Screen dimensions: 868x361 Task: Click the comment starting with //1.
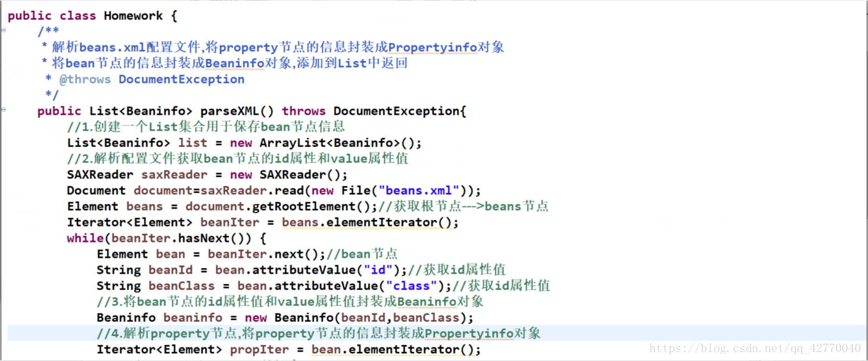pos(206,126)
